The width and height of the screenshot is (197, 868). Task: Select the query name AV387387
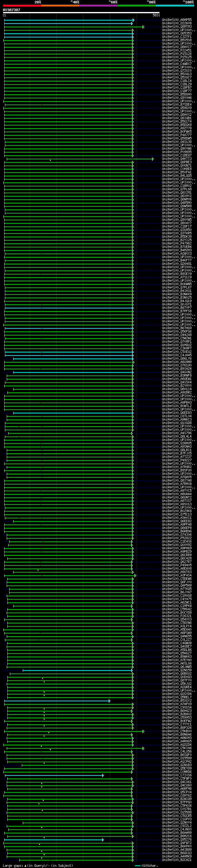click(x=11, y=10)
